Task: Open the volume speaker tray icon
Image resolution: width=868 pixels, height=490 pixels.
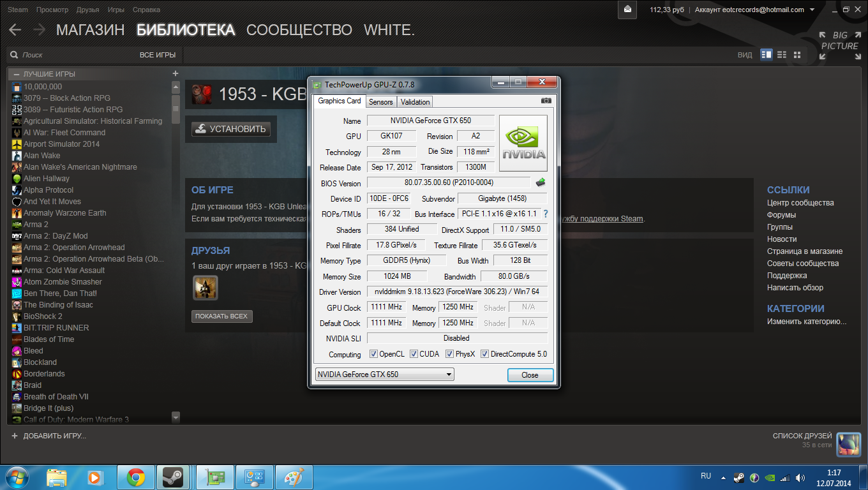Action: pos(800,477)
